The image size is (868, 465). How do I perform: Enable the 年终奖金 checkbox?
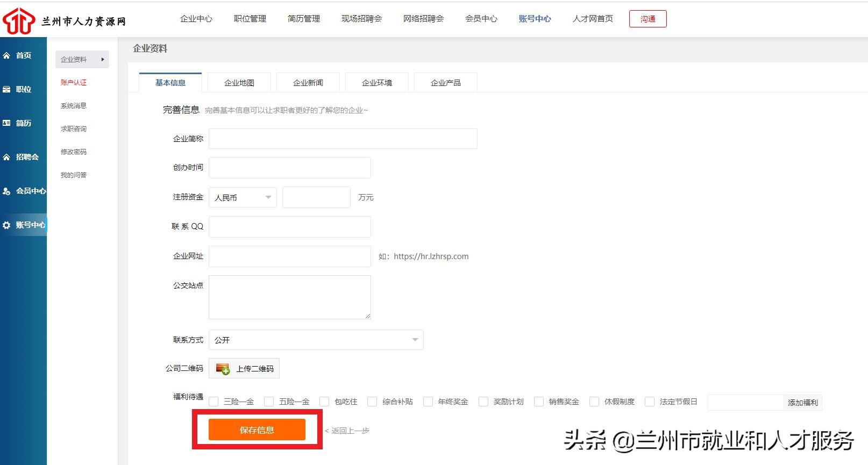pos(428,402)
